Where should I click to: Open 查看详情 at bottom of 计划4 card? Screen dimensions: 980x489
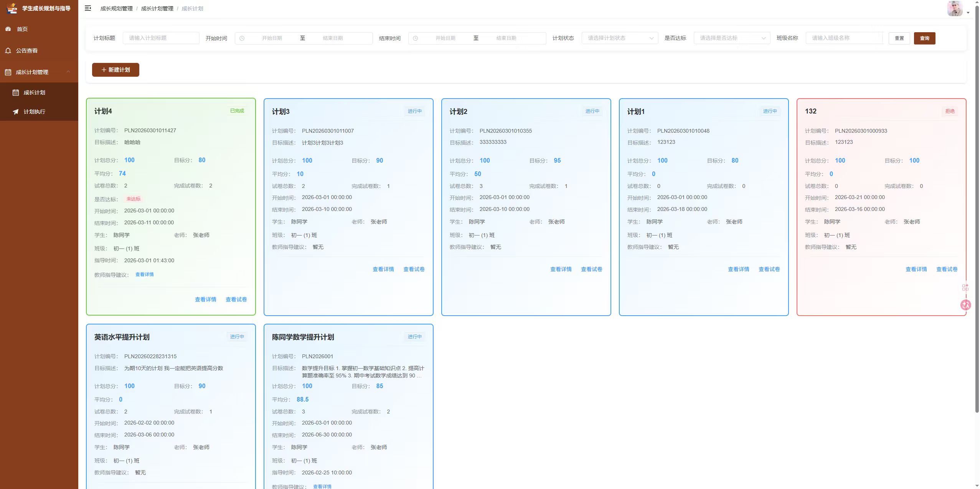205,300
